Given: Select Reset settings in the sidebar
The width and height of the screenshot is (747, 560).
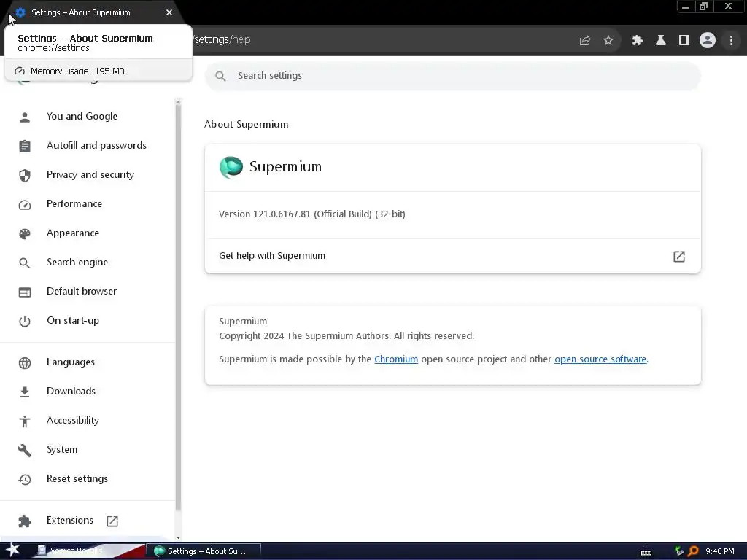Looking at the screenshot, I should coord(88,479).
